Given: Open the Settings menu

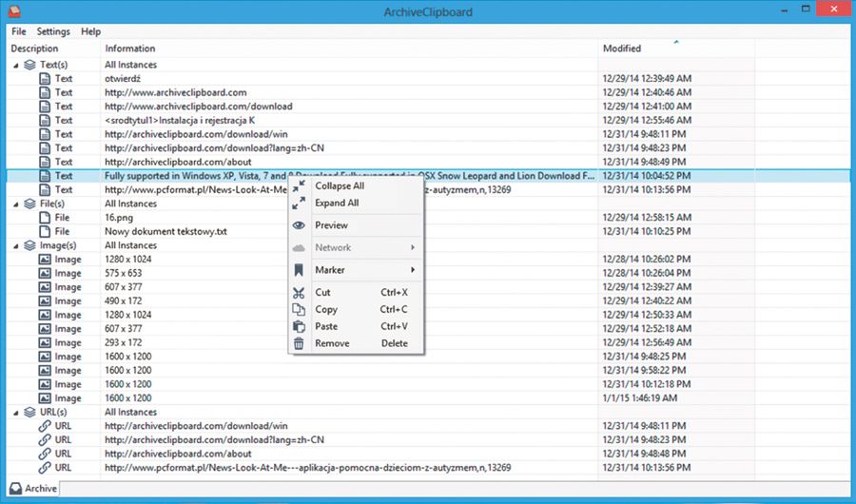Looking at the screenshot, I should [x=53, y=31].
